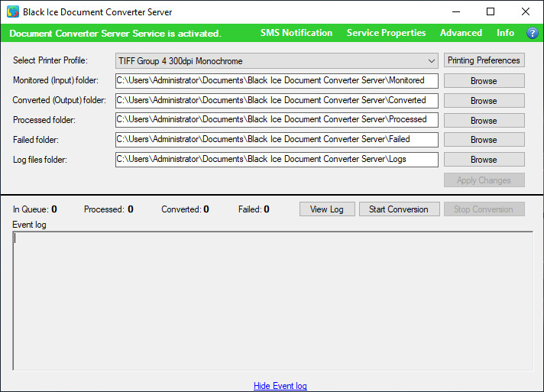Click the 'In Queue: 0' counter
Screen dimensions: 544x392
[x=34, y=209]
